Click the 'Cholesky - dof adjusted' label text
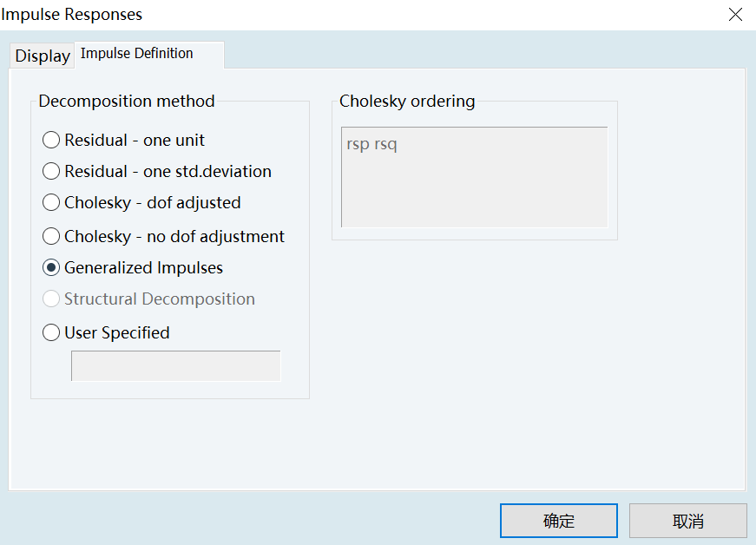The height and width of the screenshot is (545, 756). pyautogui.click(x=153, y=202)
